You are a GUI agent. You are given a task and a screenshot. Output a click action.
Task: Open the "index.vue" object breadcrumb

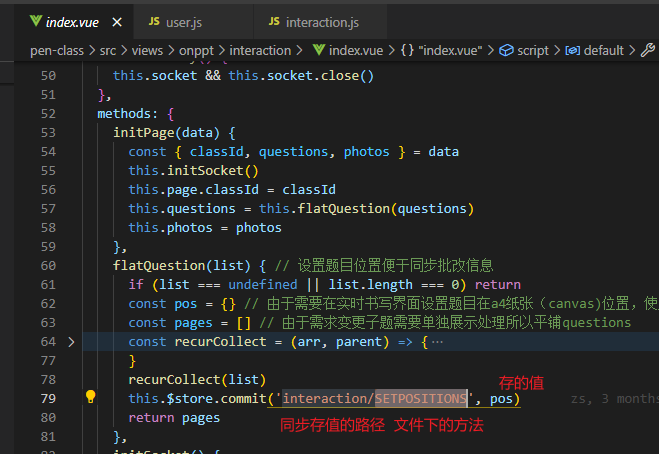(x=450, y=51)
